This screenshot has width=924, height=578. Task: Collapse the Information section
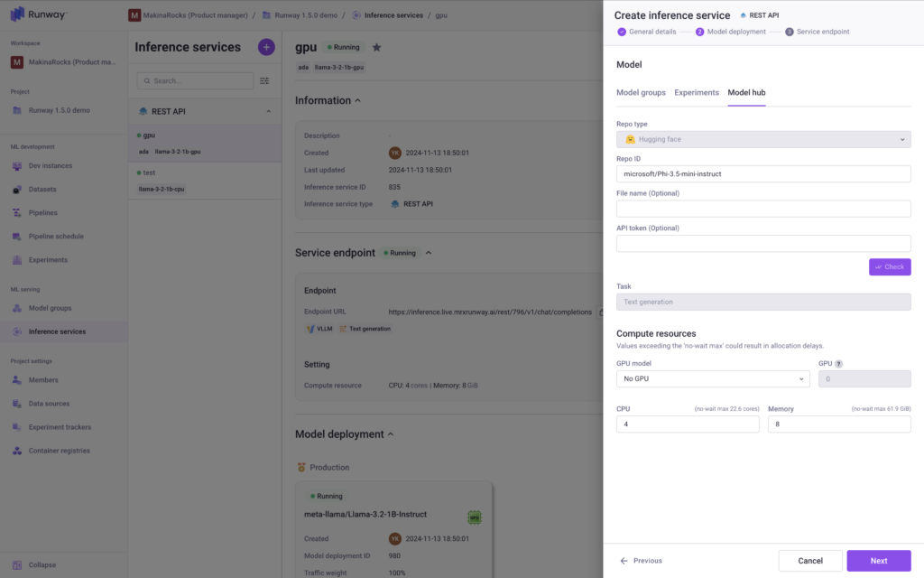tap(357, 101)
